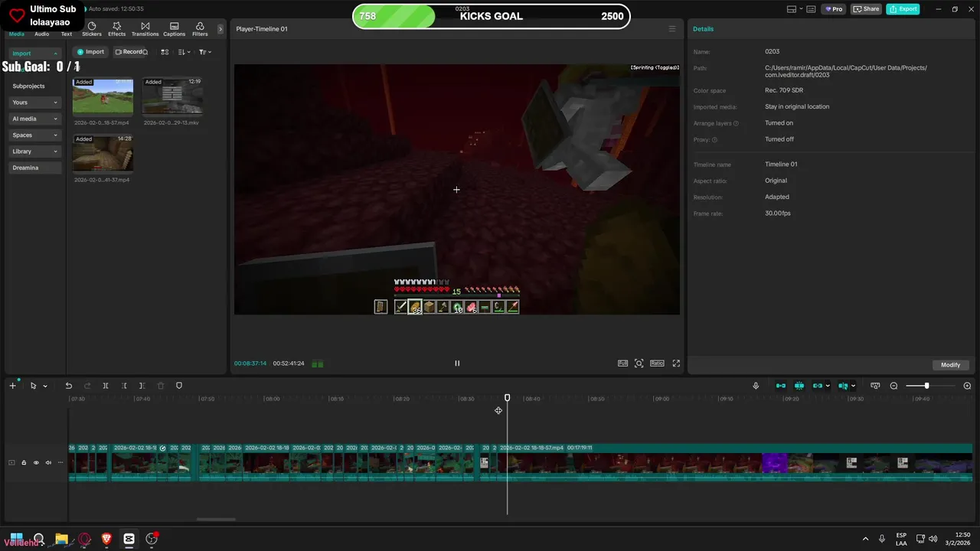This screenshot has width=980, height=551.
Task: Click the player snapshot focus icon
Action: [x=639, y=364]
